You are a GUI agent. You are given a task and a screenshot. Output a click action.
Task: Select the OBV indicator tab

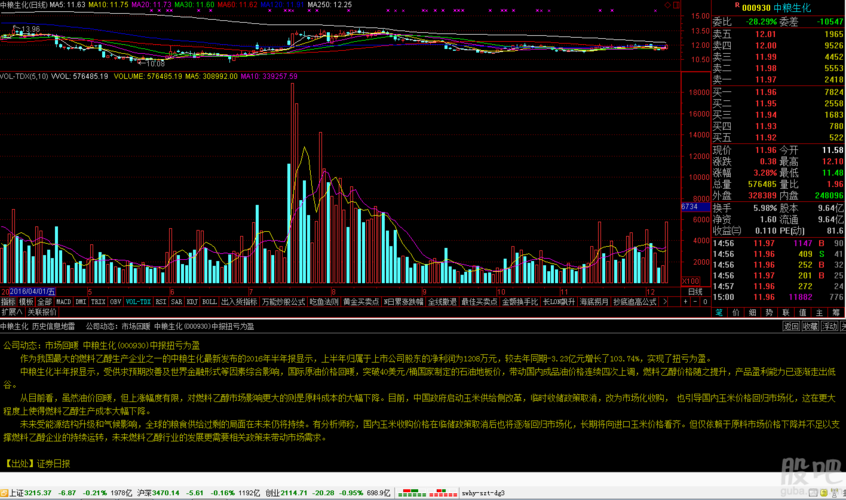click(x=115, y=302)
